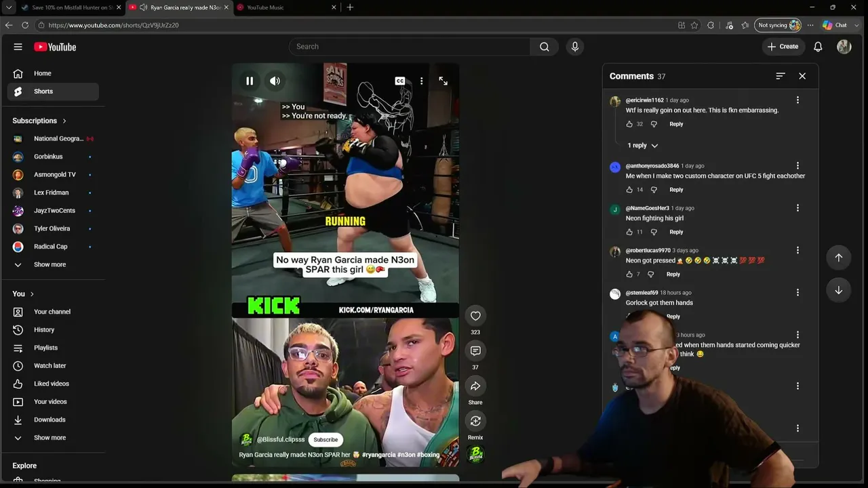
Task: Click the browser address bar URL
Action: tap(113, 25)
